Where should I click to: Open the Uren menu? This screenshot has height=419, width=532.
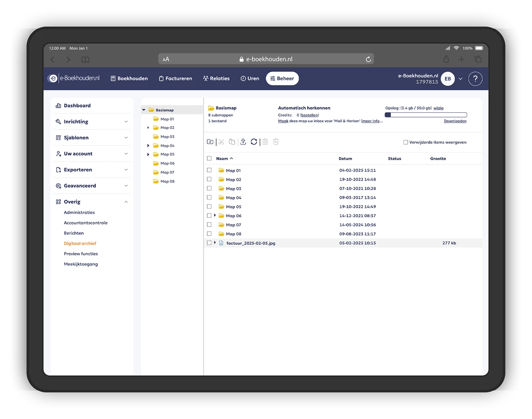pos(250,78)
